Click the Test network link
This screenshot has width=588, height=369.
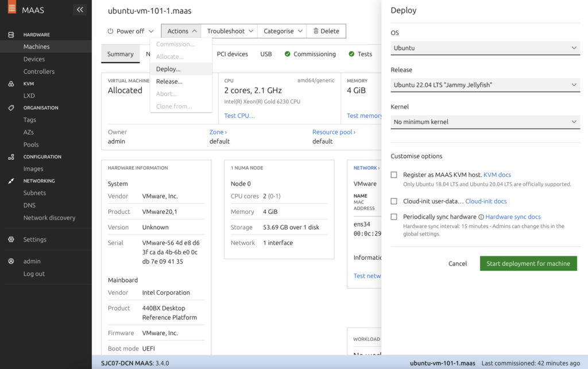click(x=367, y=276)
